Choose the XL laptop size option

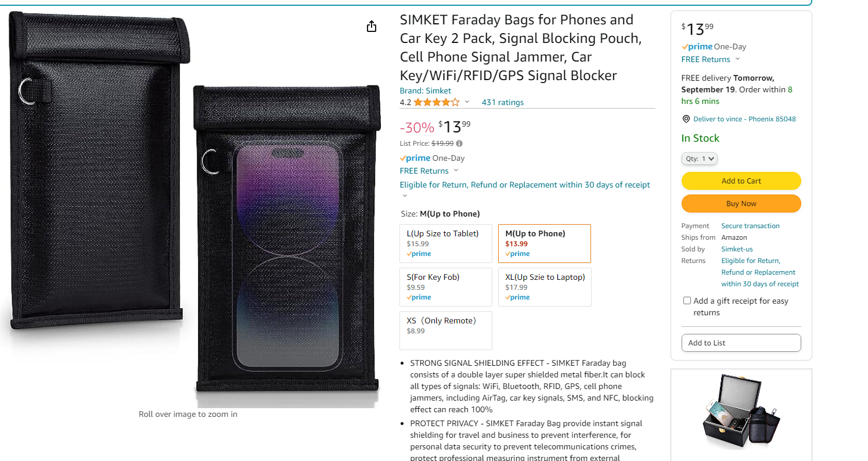544,287
